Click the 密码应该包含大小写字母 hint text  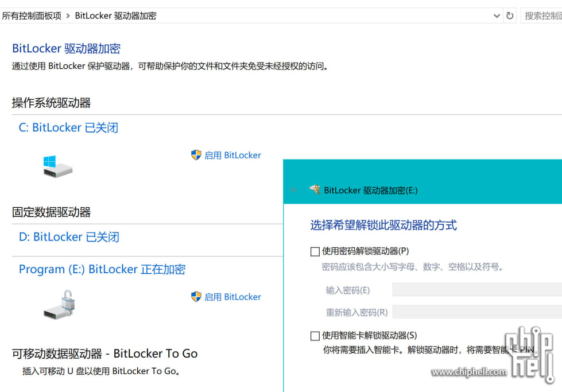tap(413, 267)
